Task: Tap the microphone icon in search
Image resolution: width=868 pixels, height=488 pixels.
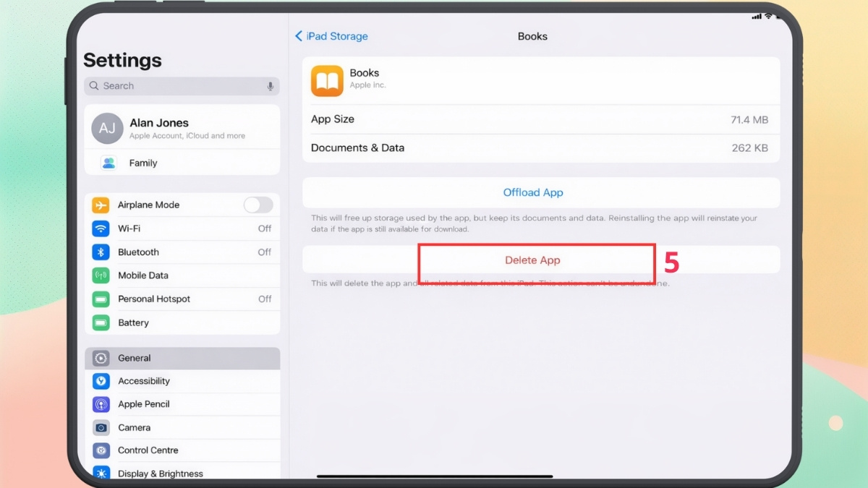Action: (x=270, y=85)
